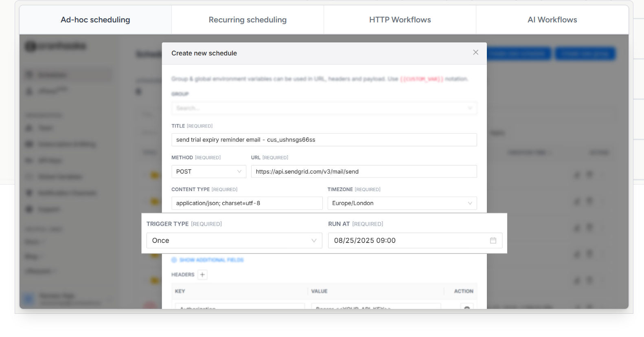Close the Create new schedule dialog
The width and height of the screenshot is (644, 337).
pyautogui.click(x=475, y=52)
